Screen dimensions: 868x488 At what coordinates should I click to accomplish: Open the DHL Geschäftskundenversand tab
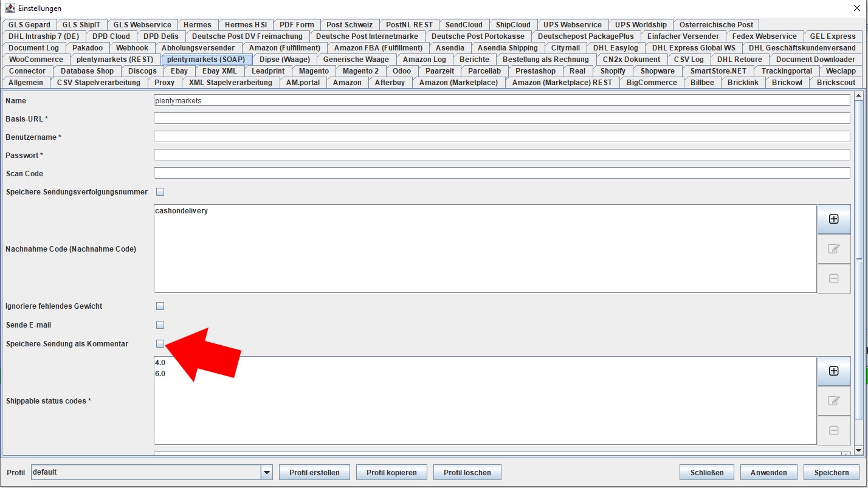pyautogui.click(x=802, y=48)
